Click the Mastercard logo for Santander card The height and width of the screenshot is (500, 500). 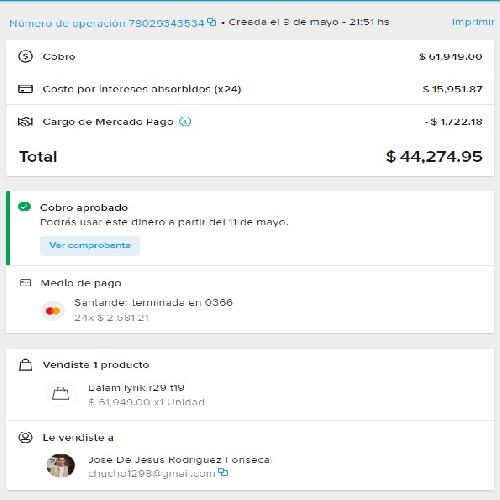point(53,311)
